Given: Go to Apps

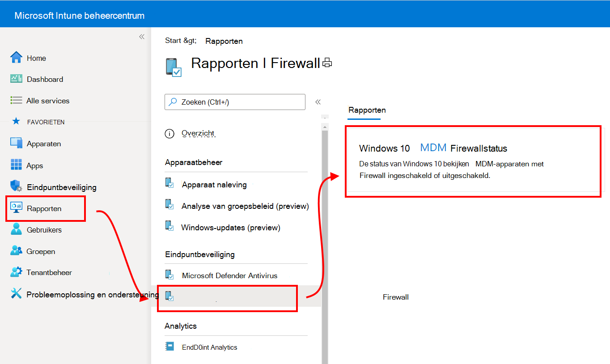Looking at the screenshot, I should (35, 165).
